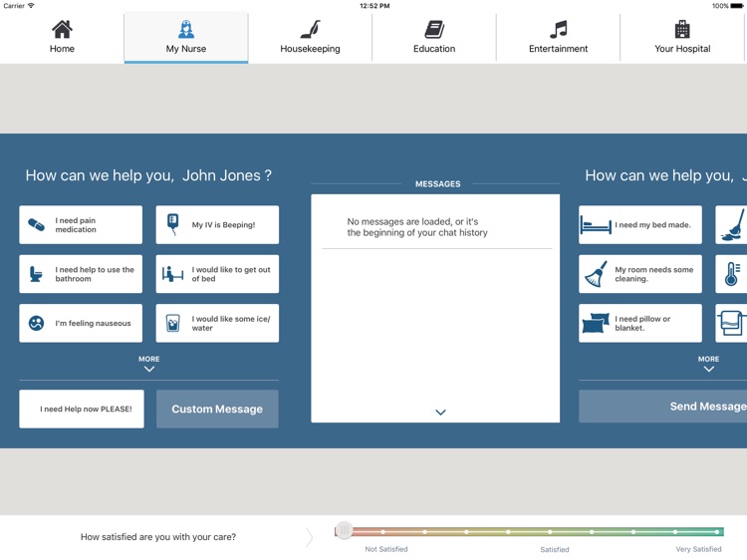Tap the toilet icon for bathroom help

(x=36, y=274)
